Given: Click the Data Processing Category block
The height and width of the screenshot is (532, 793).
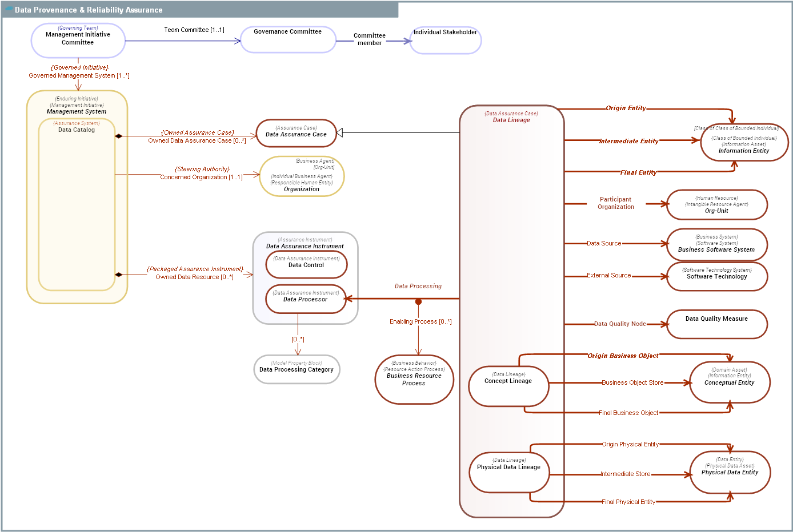Looking at the screenshot, I should click(297, 369).
